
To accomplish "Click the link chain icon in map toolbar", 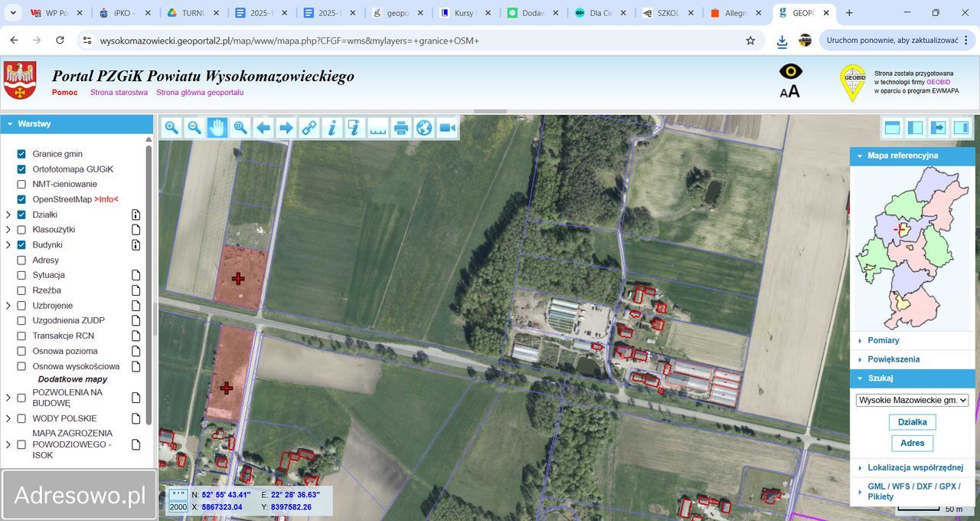I will (309, 128).
